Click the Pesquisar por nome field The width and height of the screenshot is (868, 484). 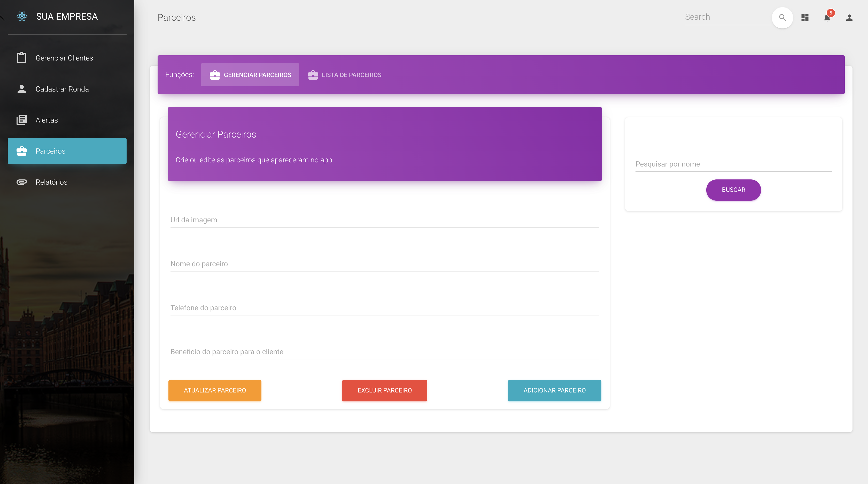(733, 164)
